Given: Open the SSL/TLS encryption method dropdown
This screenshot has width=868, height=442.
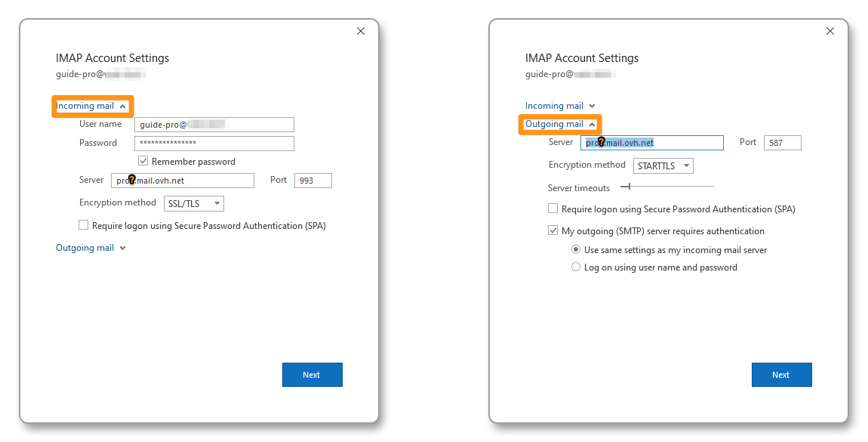Looking at the screenshot, I should tap(194, 203).
